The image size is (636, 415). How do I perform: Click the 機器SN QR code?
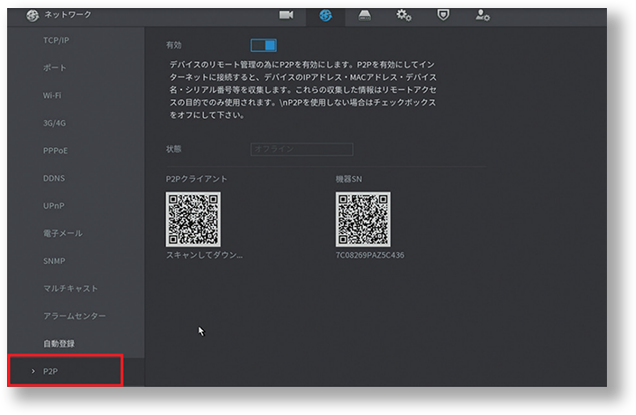363,219
